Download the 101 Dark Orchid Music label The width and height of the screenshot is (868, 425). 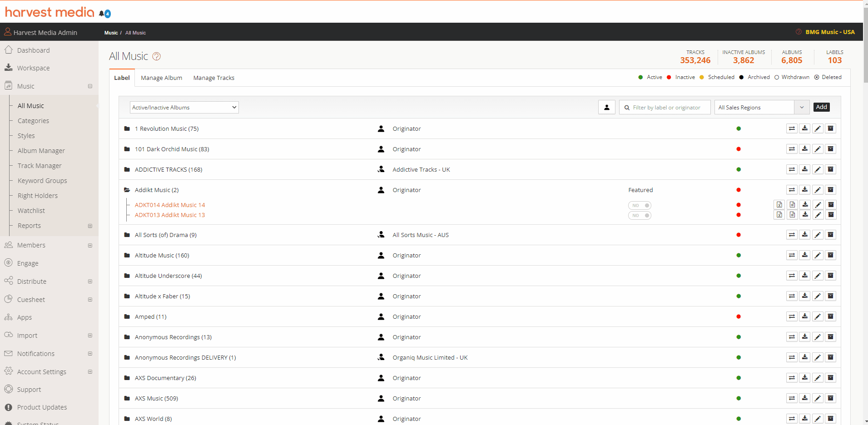tap(805, 149)
